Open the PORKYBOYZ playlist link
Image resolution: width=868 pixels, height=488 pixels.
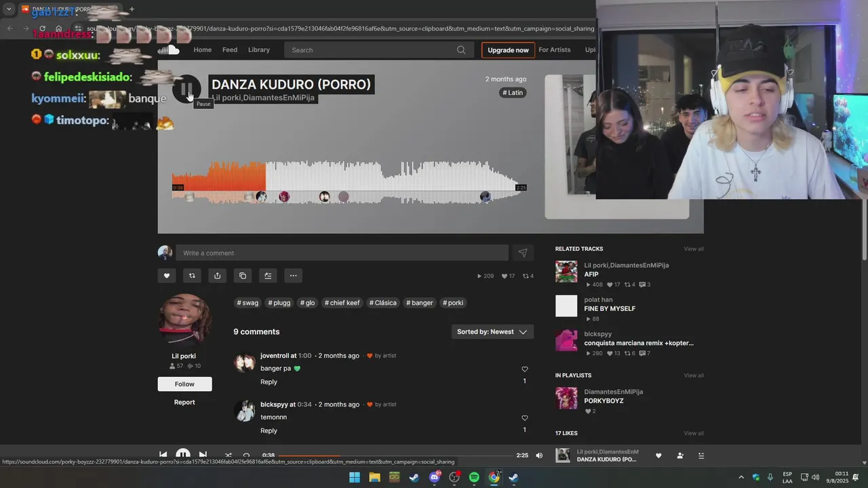click(x=604, y=401)
